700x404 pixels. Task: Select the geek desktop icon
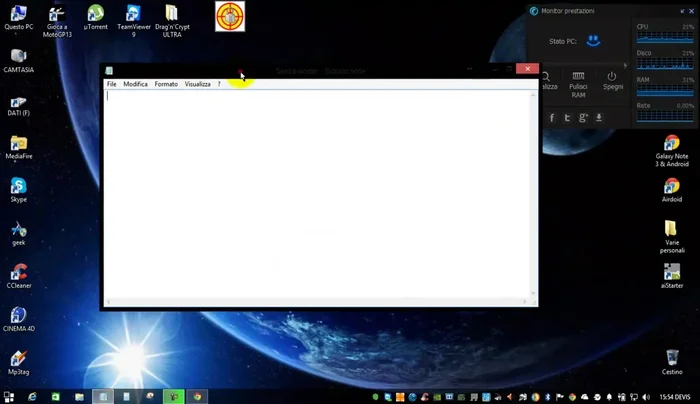19,233
